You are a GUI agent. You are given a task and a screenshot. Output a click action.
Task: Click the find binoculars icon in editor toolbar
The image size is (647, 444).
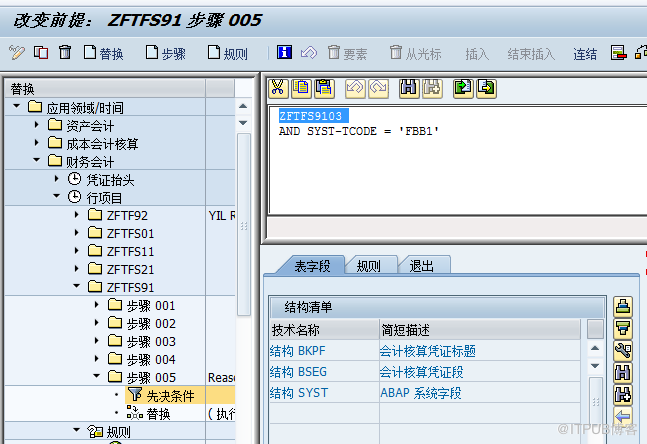[408, 88]
